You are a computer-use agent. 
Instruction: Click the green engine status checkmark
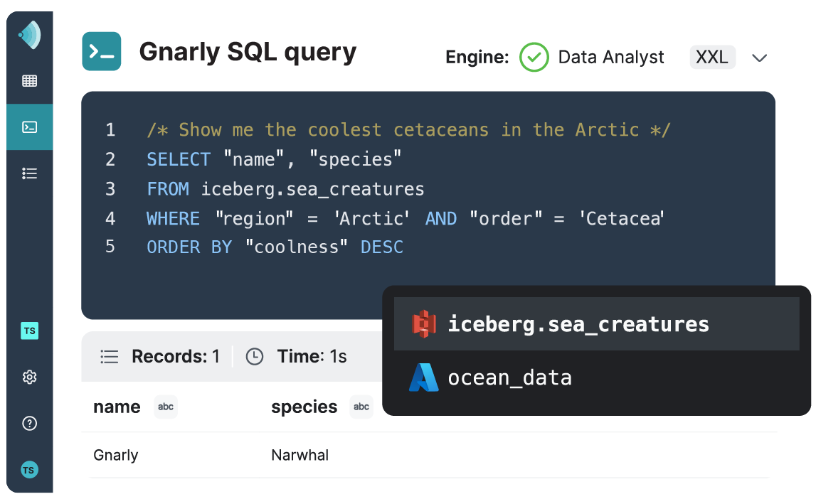(x=534, y=57)
